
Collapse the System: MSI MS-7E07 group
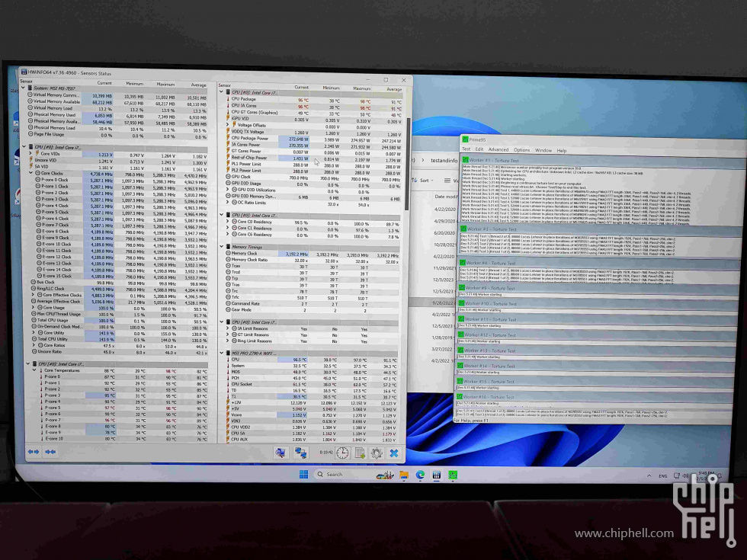[x=23, y=88]
